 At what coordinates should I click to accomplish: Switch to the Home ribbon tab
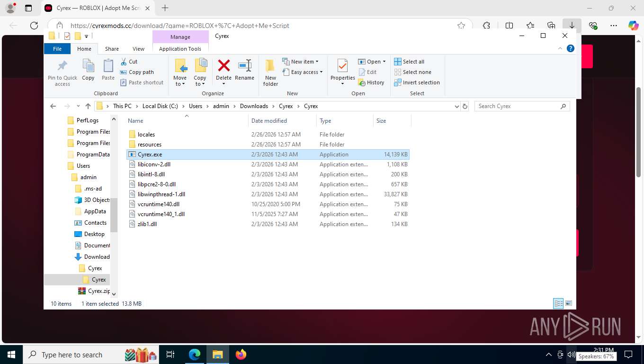[x=84, y=49]
